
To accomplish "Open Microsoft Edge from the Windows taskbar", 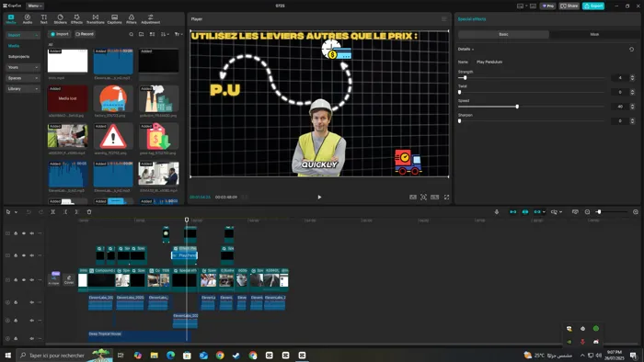I will coord(170,355).
